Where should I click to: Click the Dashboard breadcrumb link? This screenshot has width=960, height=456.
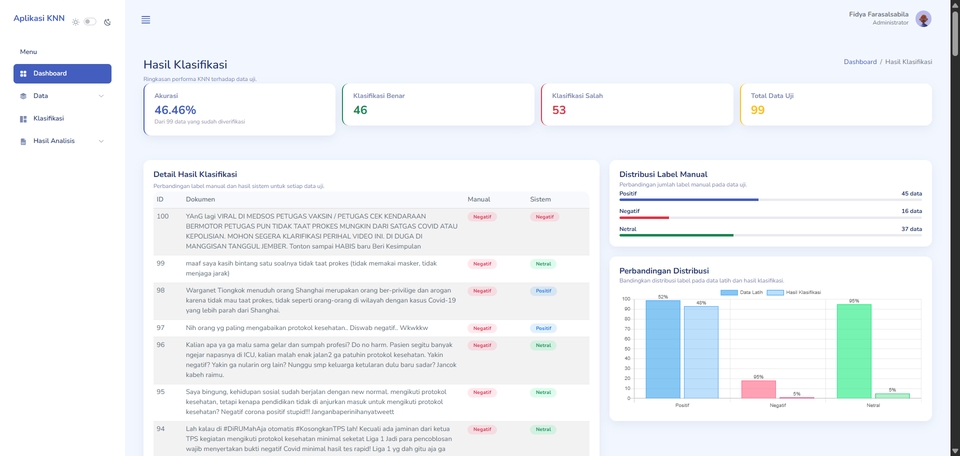pyautogui.click(x=860, y=62)
